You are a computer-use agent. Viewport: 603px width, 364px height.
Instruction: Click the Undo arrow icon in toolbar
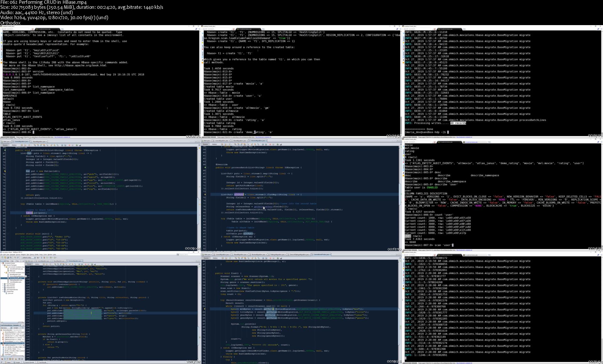click(x=15, y=257)
